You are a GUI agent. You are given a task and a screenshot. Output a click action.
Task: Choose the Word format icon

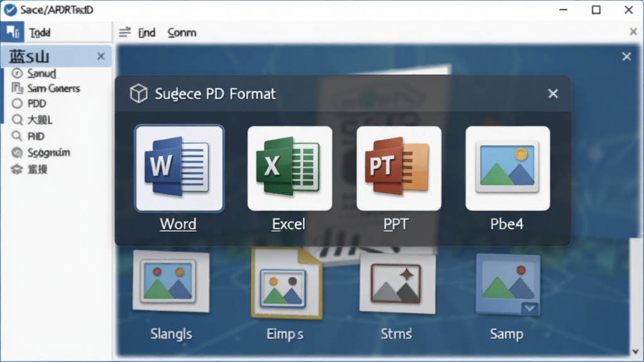coord(179,168)
